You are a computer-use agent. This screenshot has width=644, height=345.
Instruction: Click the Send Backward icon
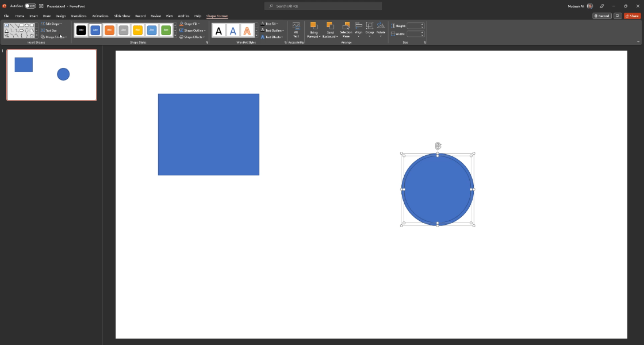[330, 25]
